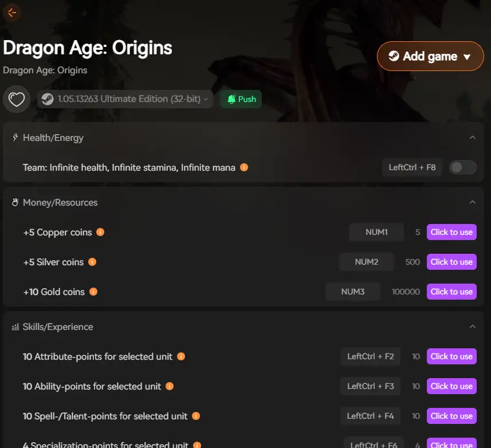Rebind the NUM1 hotkey for copper coins
The width and height of the screenshot is (491, 448).
(x=376, y=232)
